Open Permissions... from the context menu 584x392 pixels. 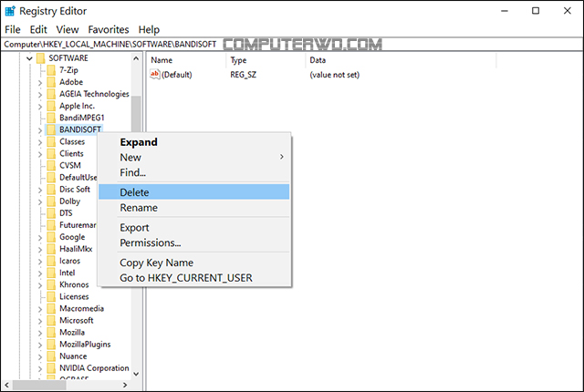194,242
